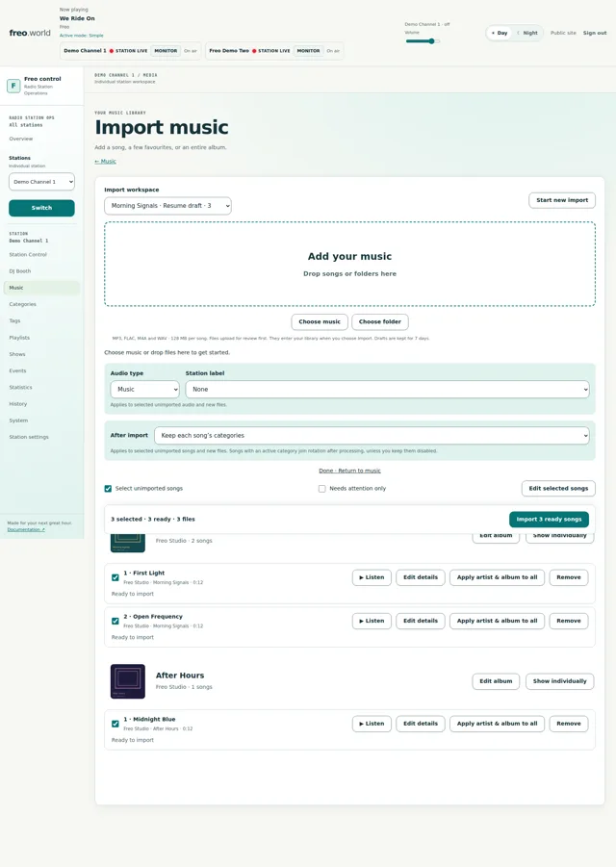
Task: Switch to Day mode
Action: pos(500,33)
